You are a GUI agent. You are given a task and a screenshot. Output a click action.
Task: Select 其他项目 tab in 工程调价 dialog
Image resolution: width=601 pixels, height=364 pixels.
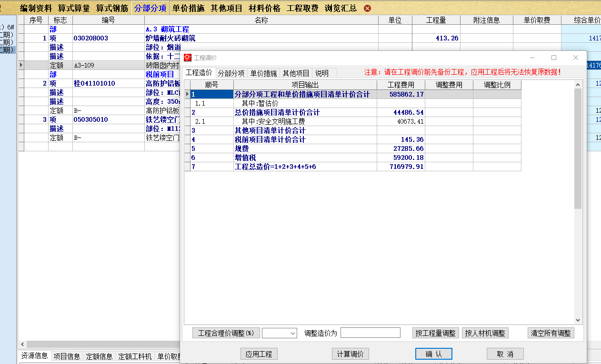(x=296, y=73)
